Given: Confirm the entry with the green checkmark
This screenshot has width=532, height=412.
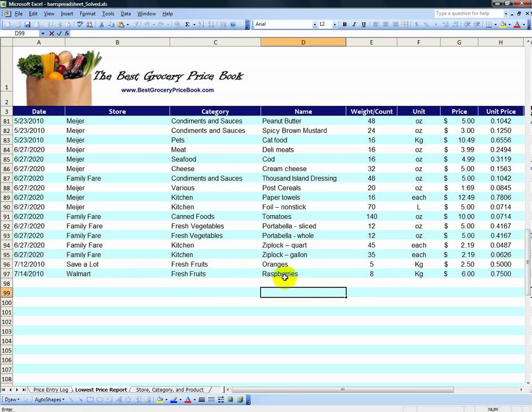Looking at the screenshot, I should 59,33.
